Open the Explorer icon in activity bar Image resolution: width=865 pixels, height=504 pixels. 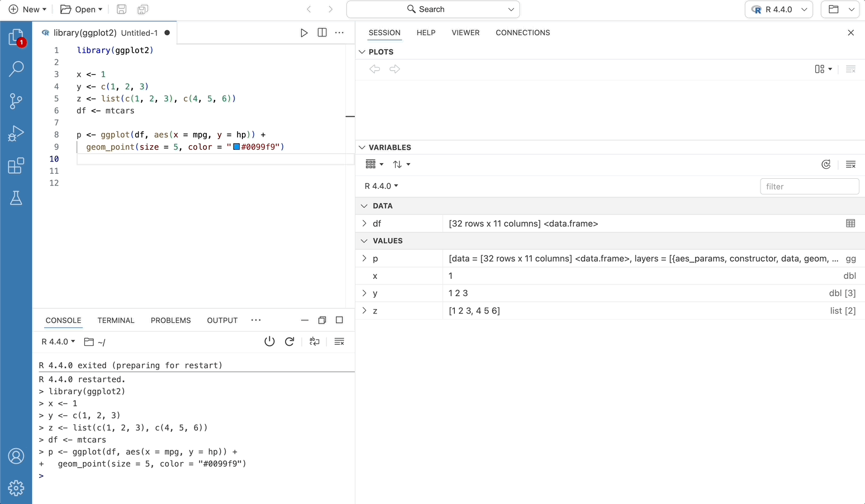coord(16,37)
